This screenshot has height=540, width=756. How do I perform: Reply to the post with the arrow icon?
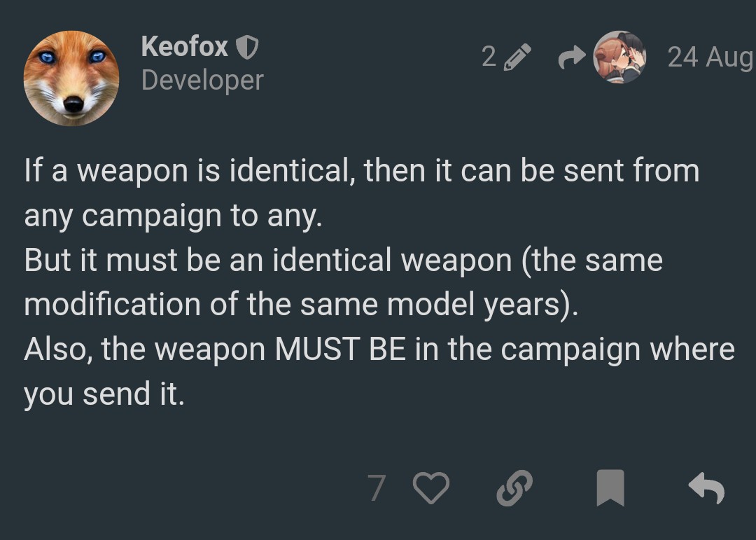706,488
